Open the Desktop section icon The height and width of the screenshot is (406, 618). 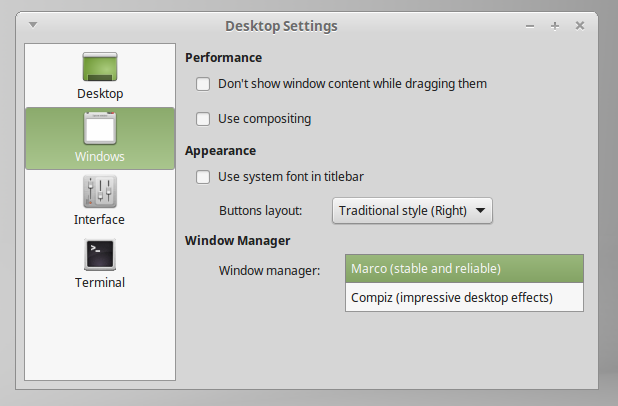pos(100,66)
